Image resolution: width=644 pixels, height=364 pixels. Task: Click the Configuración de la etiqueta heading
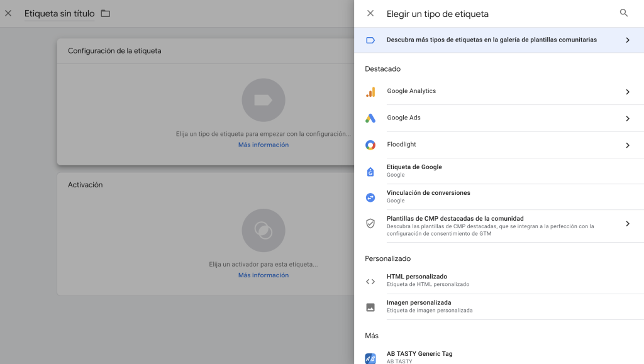tap(114, 51)
